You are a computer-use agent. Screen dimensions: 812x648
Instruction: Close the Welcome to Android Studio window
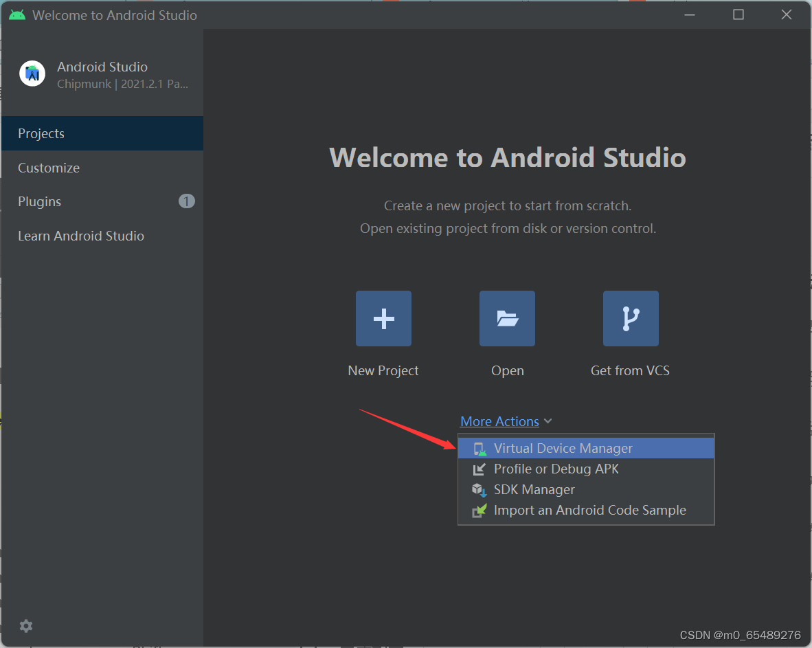tap(787, 15)
